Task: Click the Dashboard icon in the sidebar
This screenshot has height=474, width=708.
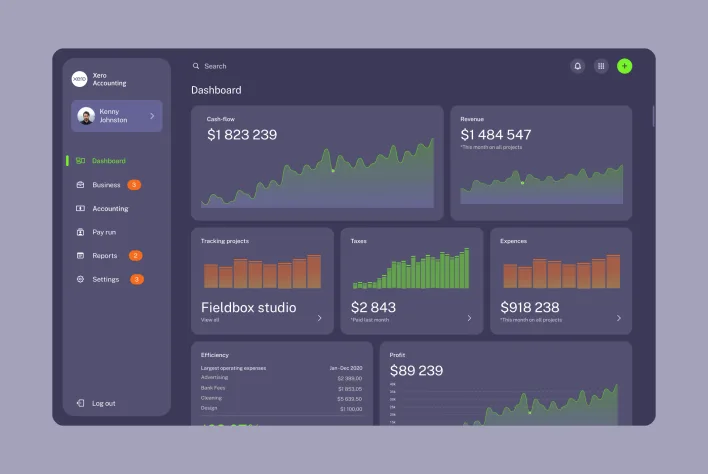Action: coord(80,161)
